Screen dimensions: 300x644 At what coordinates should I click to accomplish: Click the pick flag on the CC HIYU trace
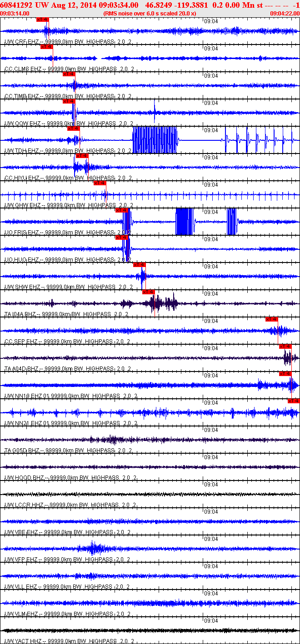coord(82,156)
